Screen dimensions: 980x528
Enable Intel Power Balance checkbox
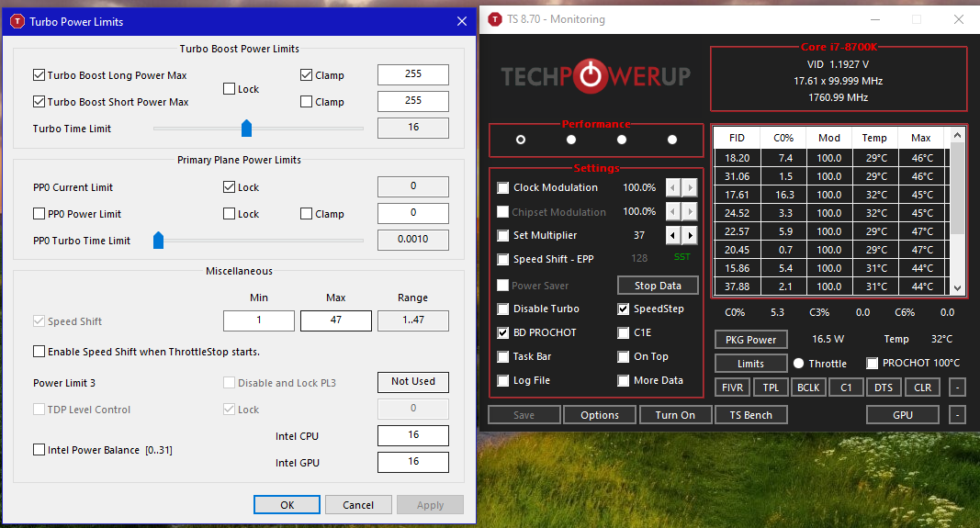(x=39, y=449)
